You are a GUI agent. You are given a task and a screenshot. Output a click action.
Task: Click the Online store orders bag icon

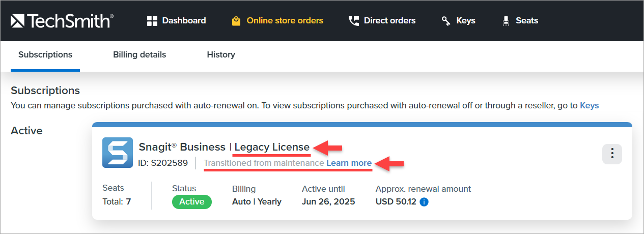coord(236,21)
